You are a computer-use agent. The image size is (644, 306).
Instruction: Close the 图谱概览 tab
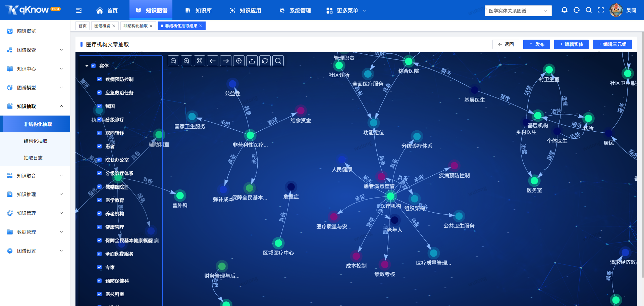tap(114, 26)
